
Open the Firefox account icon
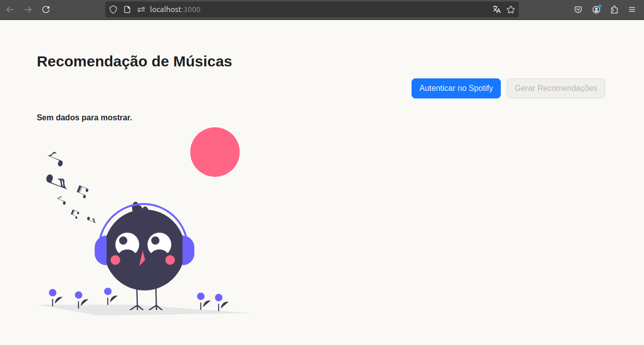click(596, 9)
